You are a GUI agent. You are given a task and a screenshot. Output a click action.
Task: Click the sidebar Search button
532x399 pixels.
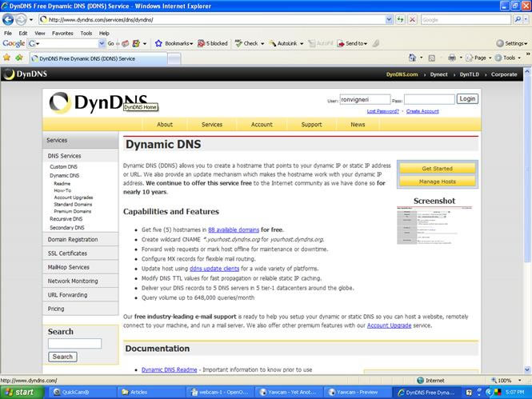tap(62, 357)
